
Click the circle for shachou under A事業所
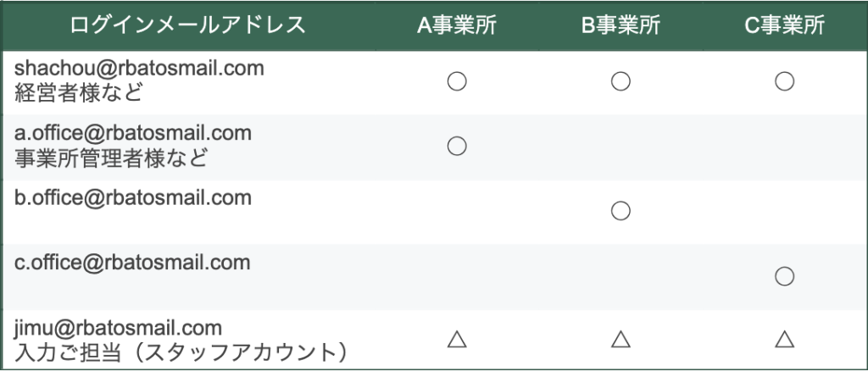point(457,82)
